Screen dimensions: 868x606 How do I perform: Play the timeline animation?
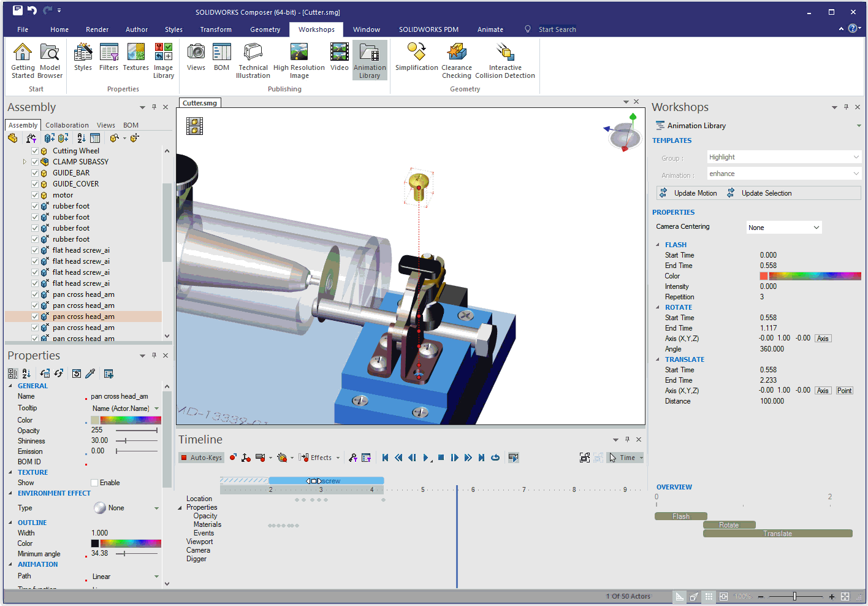pos(426,458)
